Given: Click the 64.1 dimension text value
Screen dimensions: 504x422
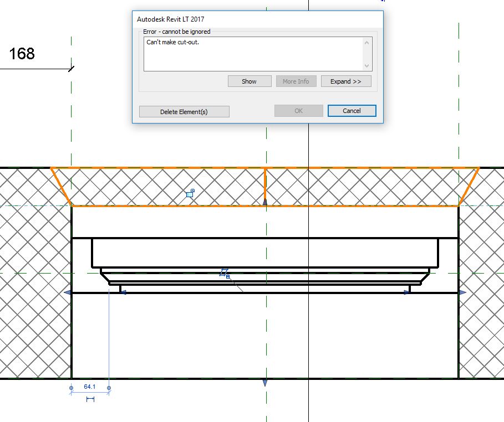Looking at the screenshot, I should [x=90, y=388].
